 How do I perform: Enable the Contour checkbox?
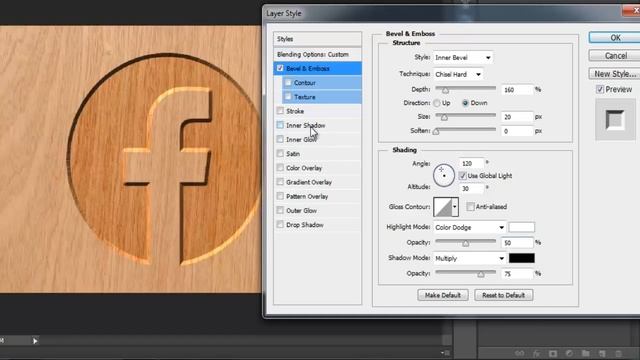point(288,82)
